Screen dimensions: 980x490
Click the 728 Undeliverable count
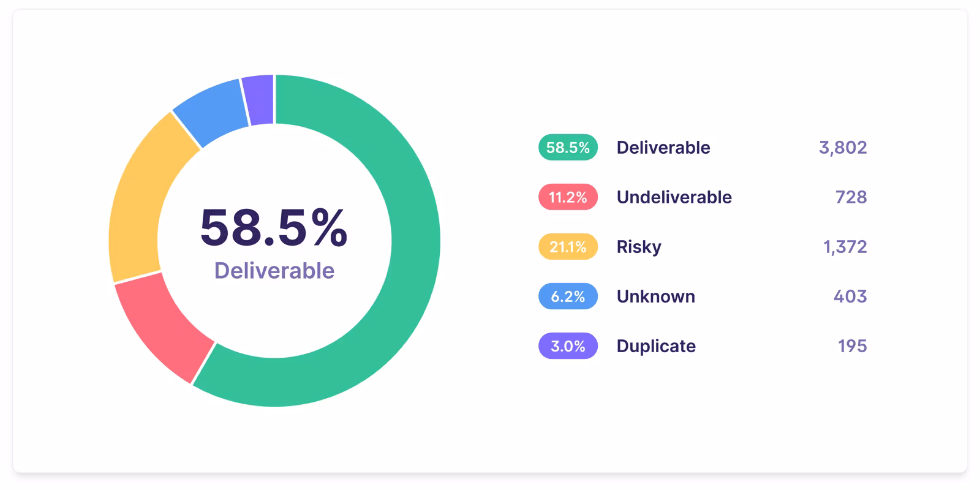point(851,197)
